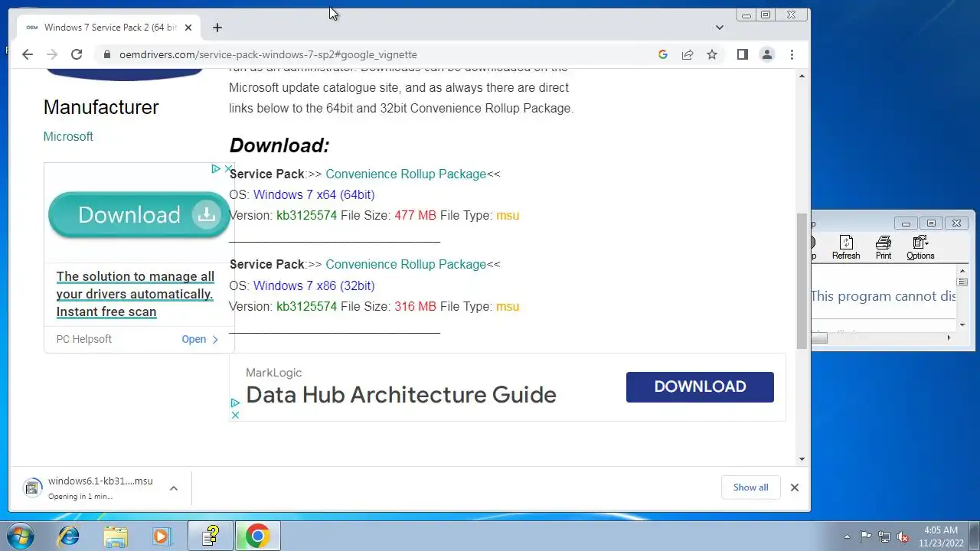
Task: Click Refresh in the Help window toolbar
Action: (x=846, y=248)
